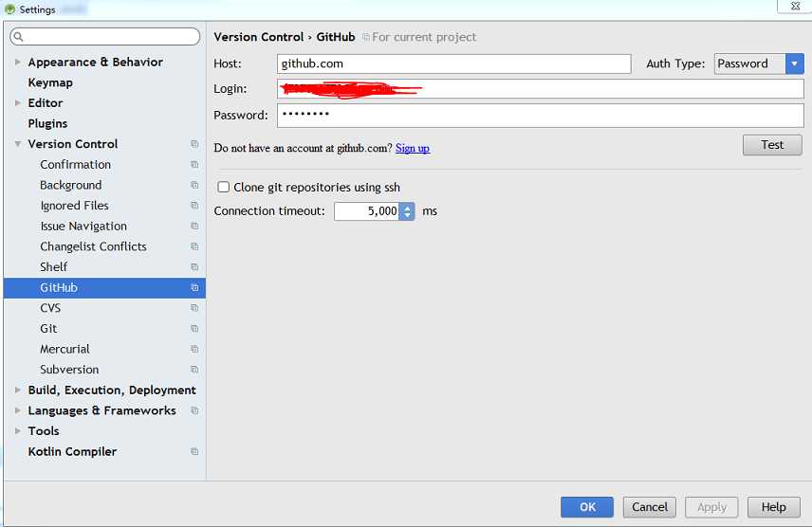Select Ignored Files settings
The width and height of the screenshot is (812, 527).
[x=75, y=206]
